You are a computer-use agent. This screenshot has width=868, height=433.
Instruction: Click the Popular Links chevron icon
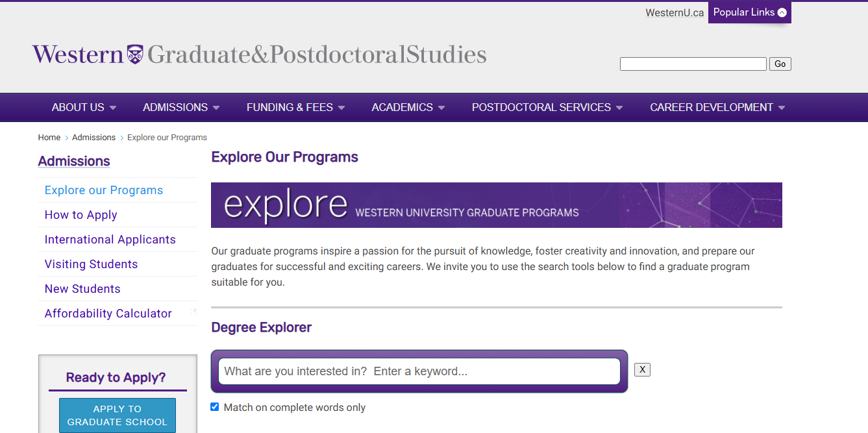tap(782, 12)
